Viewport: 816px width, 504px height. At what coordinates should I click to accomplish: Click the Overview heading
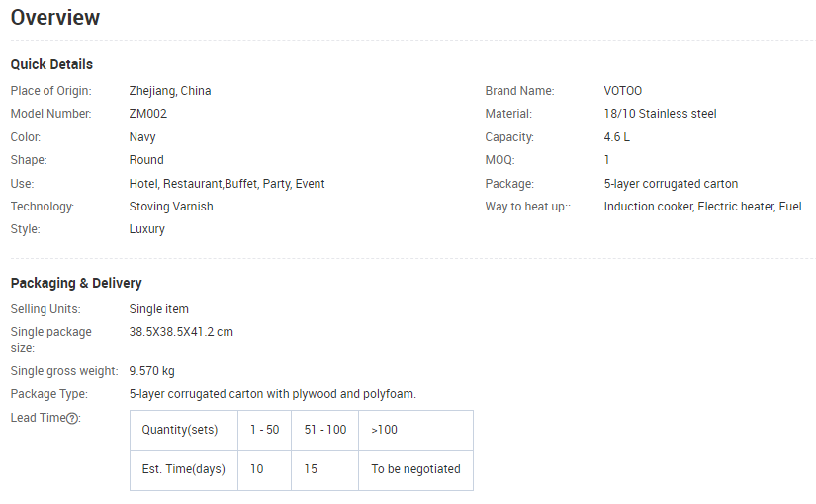55,17
